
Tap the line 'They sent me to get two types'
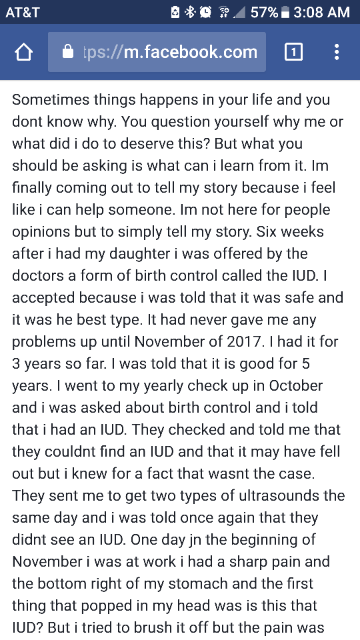[x=178, y=495]
